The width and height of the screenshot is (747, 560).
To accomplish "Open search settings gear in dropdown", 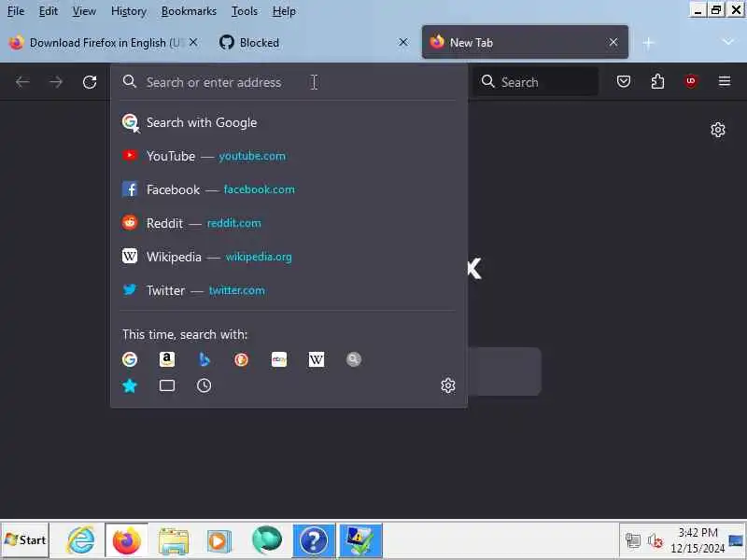I will [448, 385].
